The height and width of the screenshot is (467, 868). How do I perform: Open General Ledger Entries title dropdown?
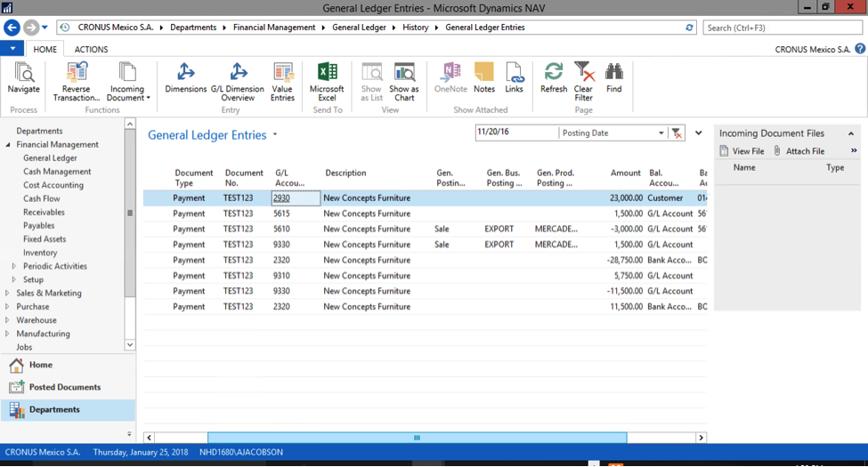pyautogui.click(x=275, y=134)
